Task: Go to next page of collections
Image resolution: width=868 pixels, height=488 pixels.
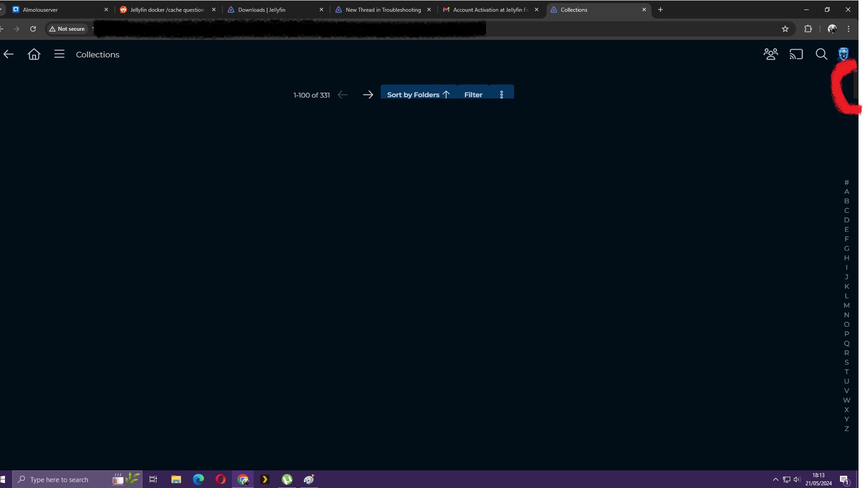Action: pos(368,95)
